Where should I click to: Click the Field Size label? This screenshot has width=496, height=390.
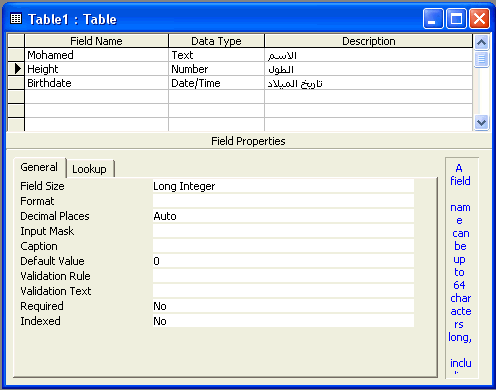[42, 186]
